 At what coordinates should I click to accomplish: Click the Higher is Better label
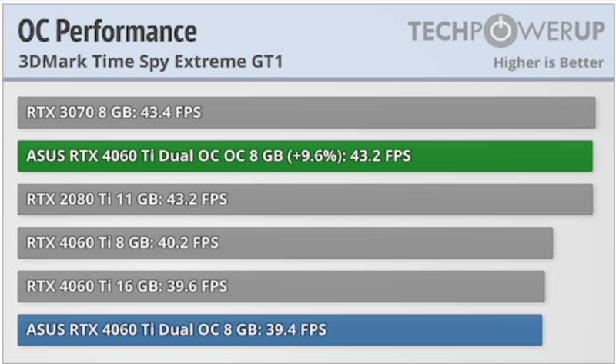point(548,62)
